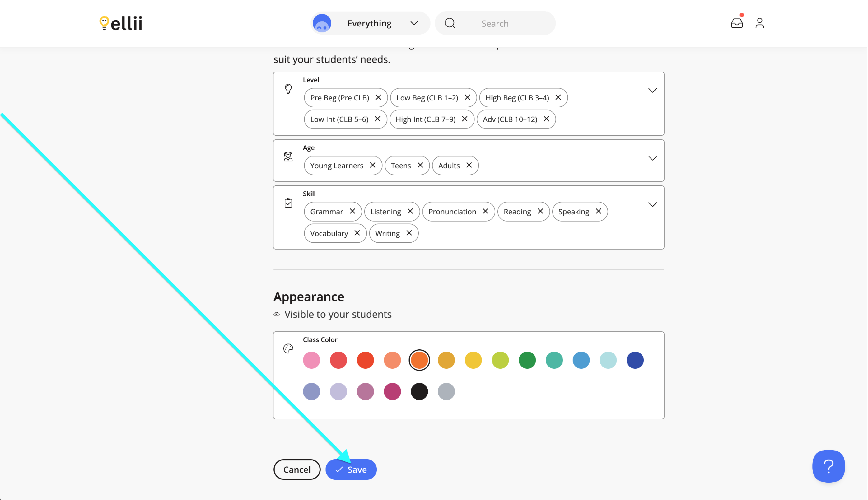The image size is (868, 500).
Task: Remove the Pronunciation skill tag
Action: point(485,211)
